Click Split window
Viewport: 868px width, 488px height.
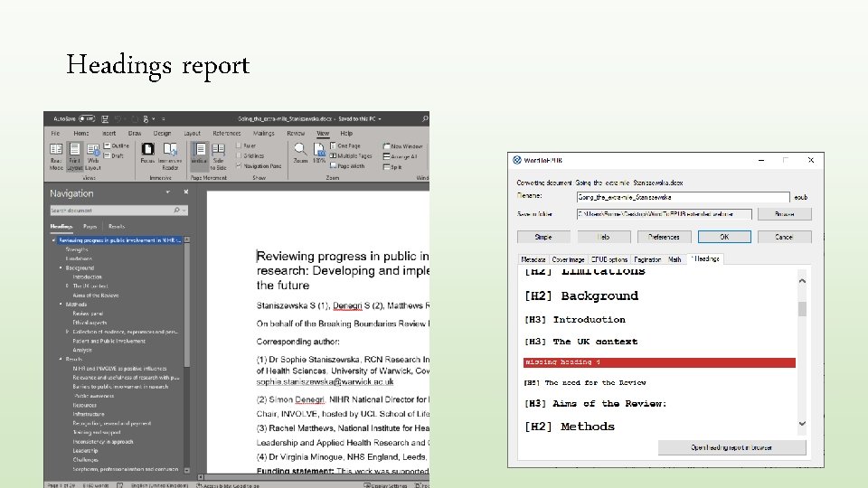pos(392,166)
